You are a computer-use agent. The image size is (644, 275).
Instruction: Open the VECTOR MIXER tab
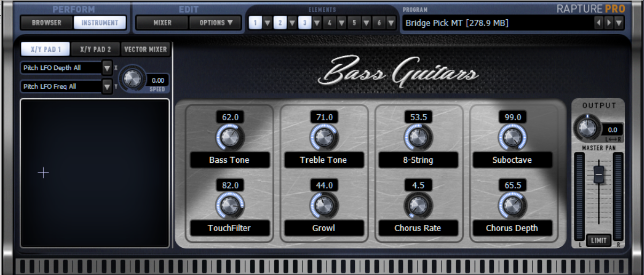145,49
